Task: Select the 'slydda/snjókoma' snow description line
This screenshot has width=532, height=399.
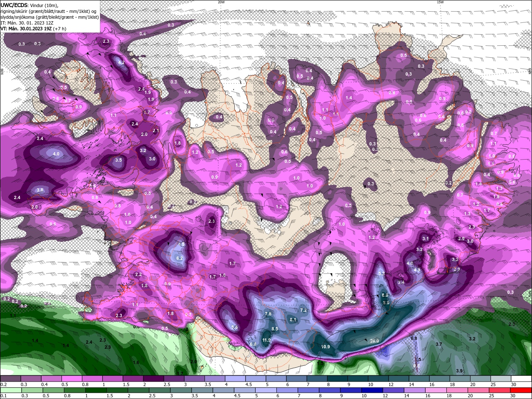Action: [50, 17]
